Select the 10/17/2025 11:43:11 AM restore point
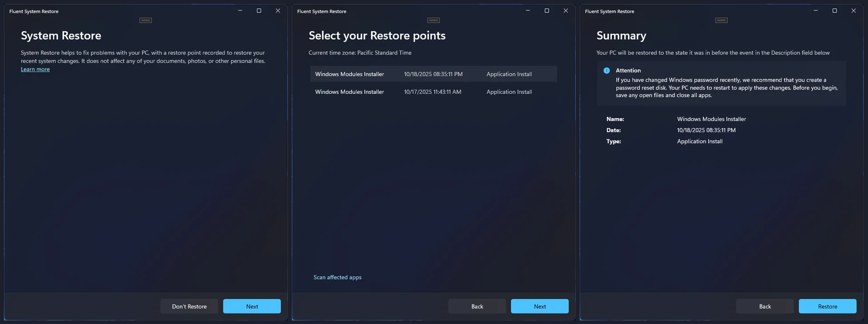 433,92
